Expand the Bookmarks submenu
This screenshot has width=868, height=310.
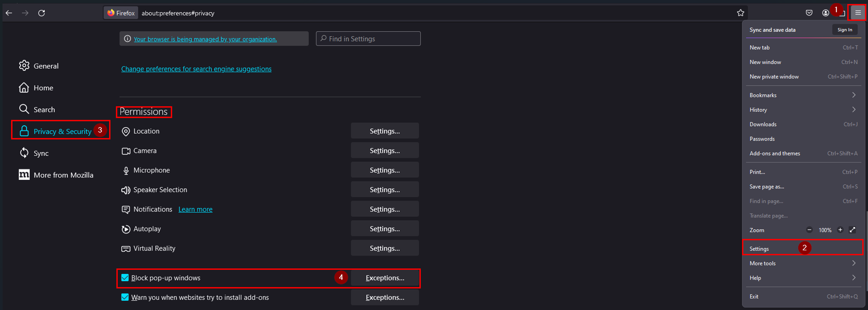point(803,95)
